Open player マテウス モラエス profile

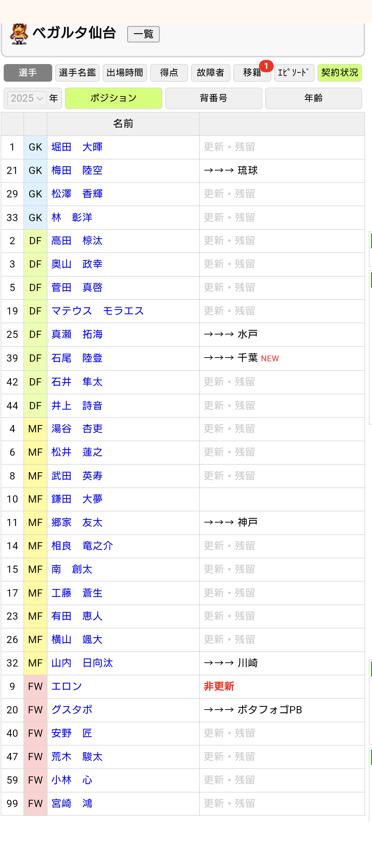tap(97, 311)
